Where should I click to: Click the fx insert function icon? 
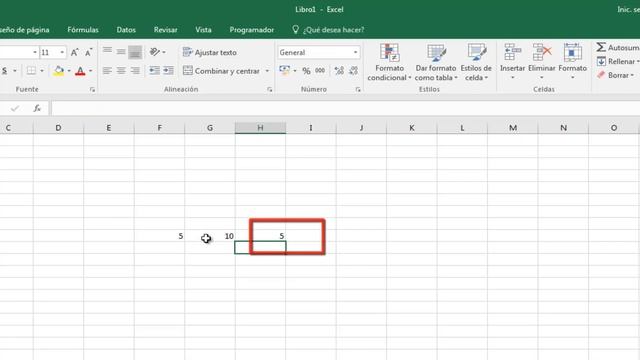37,108
